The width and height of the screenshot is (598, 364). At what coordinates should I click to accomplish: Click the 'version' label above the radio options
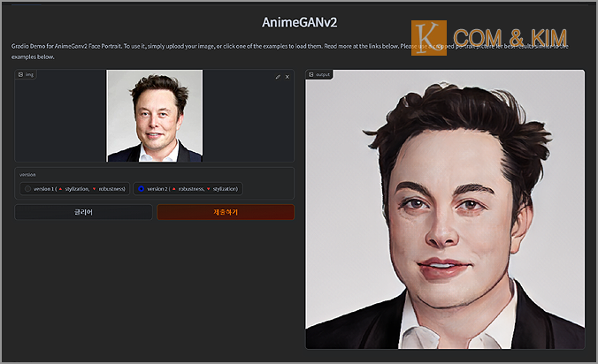pyautogui.click(x=27, y=175)
